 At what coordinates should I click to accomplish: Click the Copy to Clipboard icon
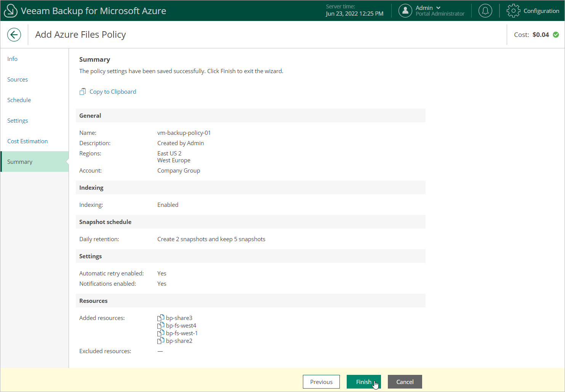click(83, 91)
